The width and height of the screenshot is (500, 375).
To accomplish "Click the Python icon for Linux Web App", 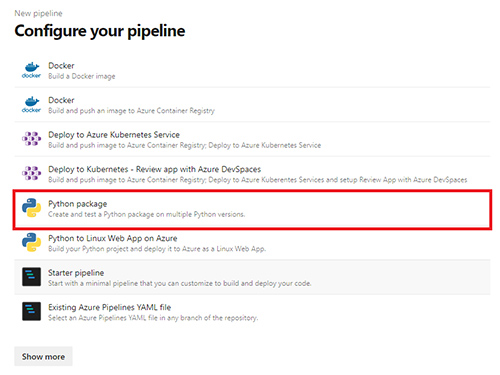I will click(x=31, y=242).
